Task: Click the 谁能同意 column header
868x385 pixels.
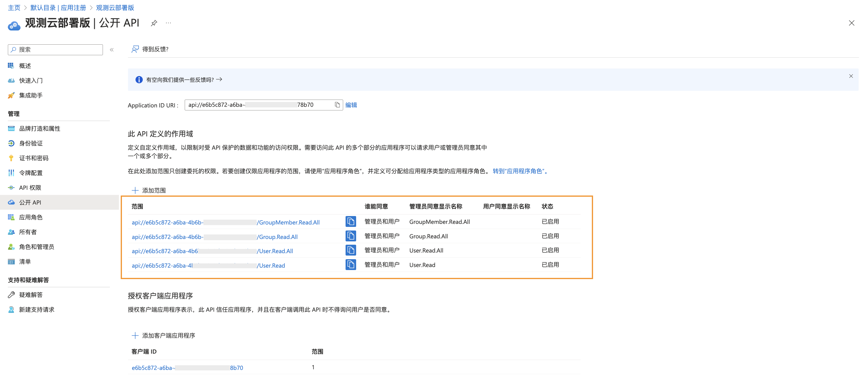Action: point(376,206)
